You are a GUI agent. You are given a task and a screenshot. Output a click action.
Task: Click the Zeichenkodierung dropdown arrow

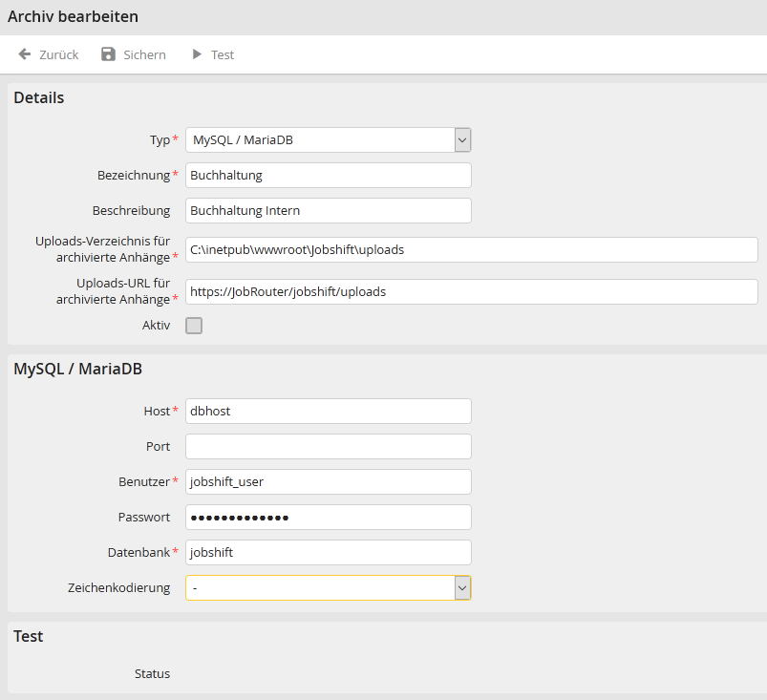pyautogui.click(x=462, y=588)
